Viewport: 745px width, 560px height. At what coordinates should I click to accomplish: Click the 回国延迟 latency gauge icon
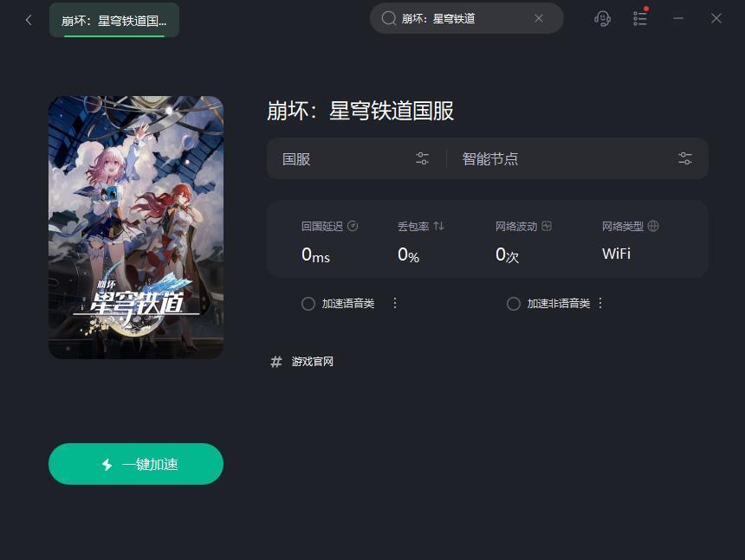coord(353,226)
